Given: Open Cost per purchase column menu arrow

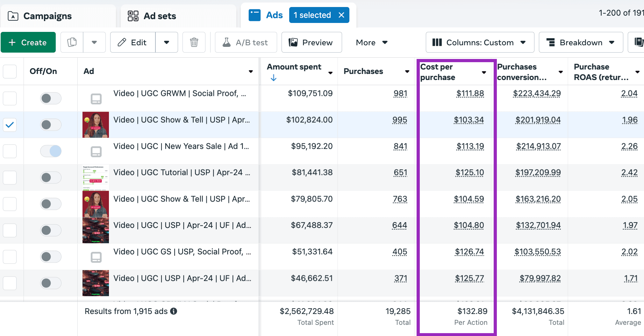Looking at the screenshot, I should [484, 72].
